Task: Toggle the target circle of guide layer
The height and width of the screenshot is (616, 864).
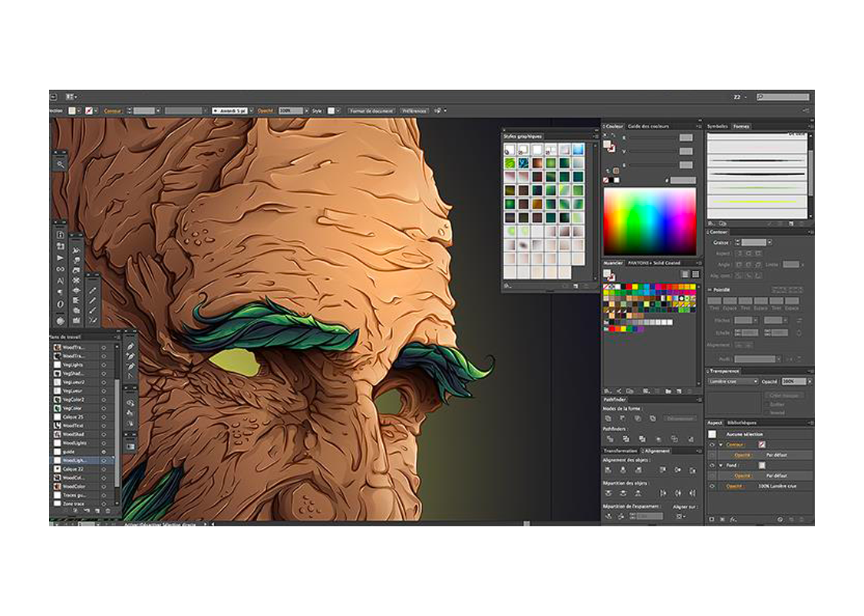Action: tap(104, 452)
